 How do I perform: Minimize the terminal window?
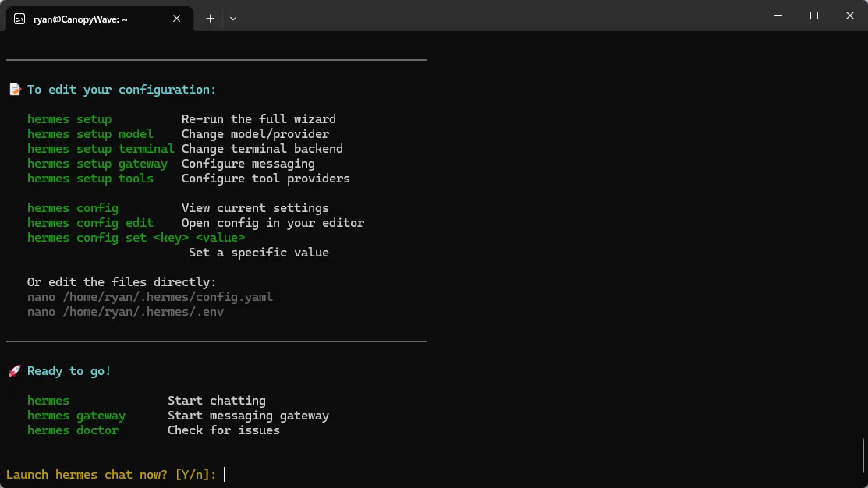pyautogui.click(x=778, y=16)
